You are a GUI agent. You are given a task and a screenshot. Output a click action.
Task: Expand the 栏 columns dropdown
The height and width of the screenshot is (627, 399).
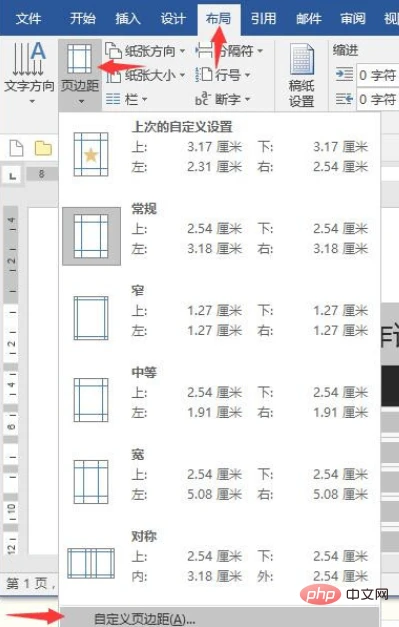click(x=144, y=99)
